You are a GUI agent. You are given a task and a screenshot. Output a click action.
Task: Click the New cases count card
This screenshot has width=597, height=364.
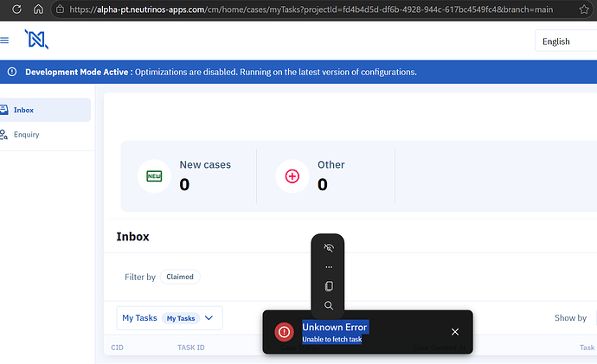(189, 176)
